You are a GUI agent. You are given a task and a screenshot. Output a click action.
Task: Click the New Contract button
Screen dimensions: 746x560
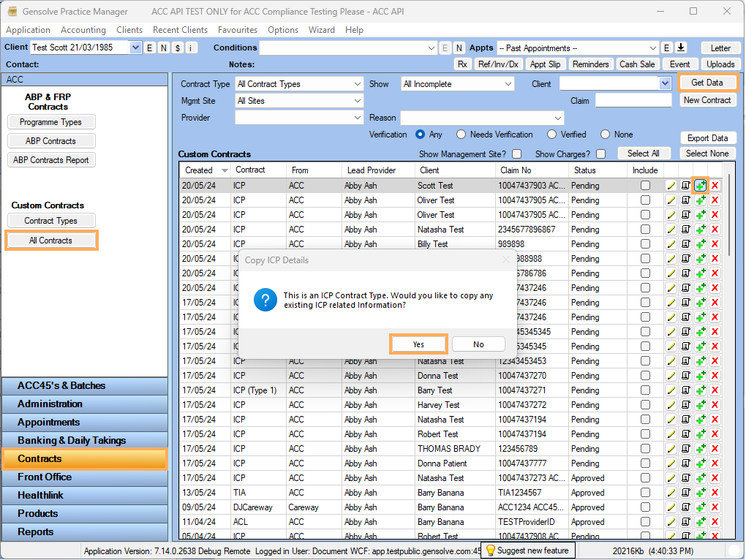(707, 100)
